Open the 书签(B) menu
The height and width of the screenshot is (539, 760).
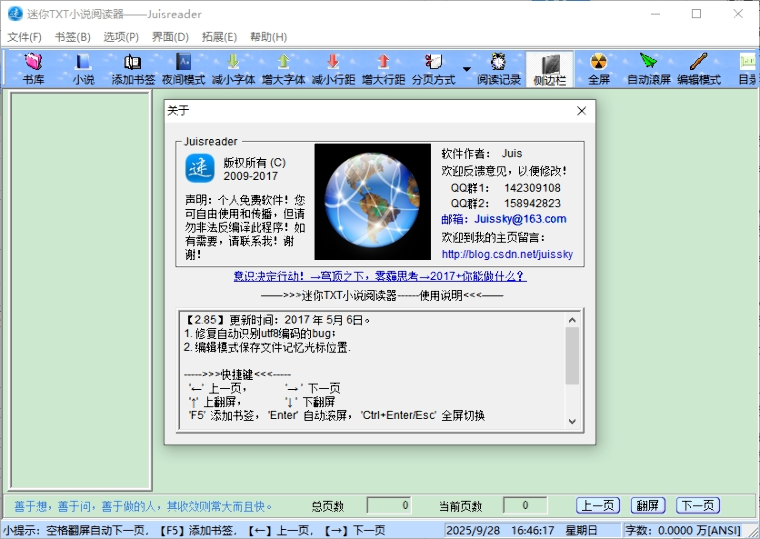pos(73,37)
